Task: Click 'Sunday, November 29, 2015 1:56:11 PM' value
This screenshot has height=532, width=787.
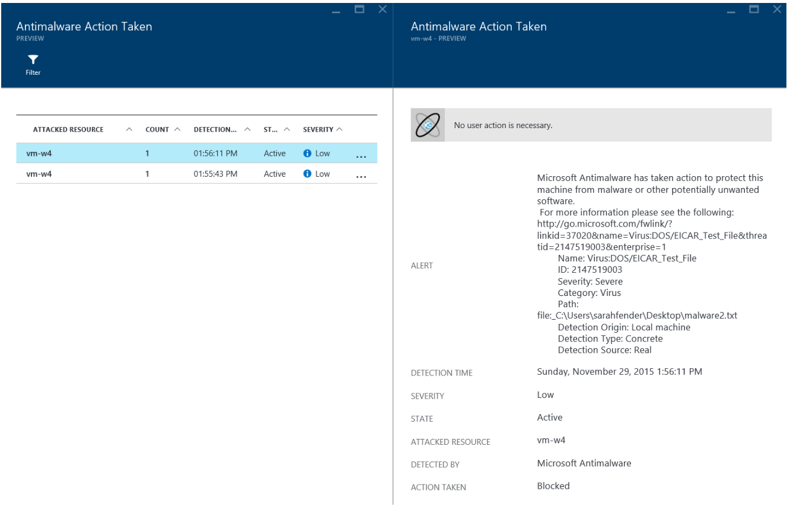Action: 620,372
